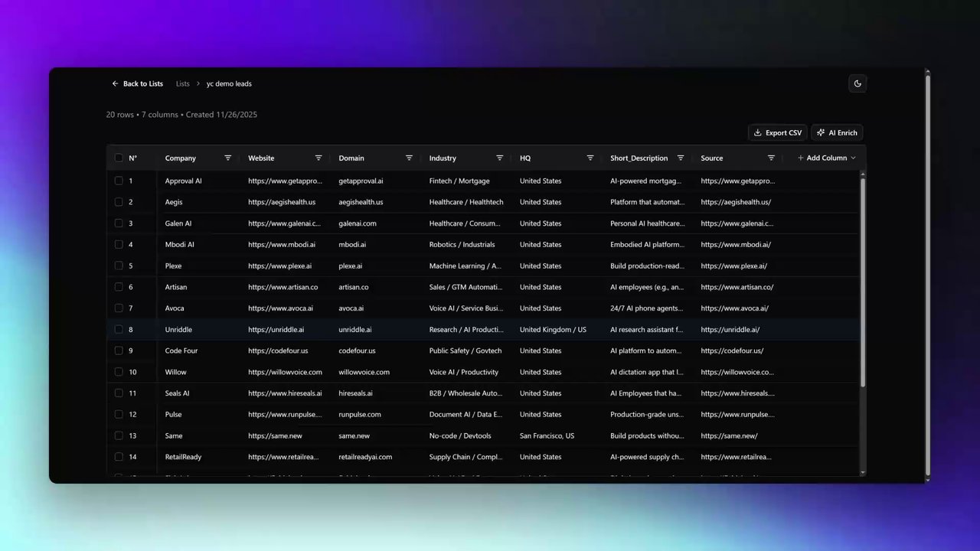Image resolution: width=980 pixels, height=551 pixels.
Task: Click domain cell runpulse.com
Action: (x=360, y=414)
